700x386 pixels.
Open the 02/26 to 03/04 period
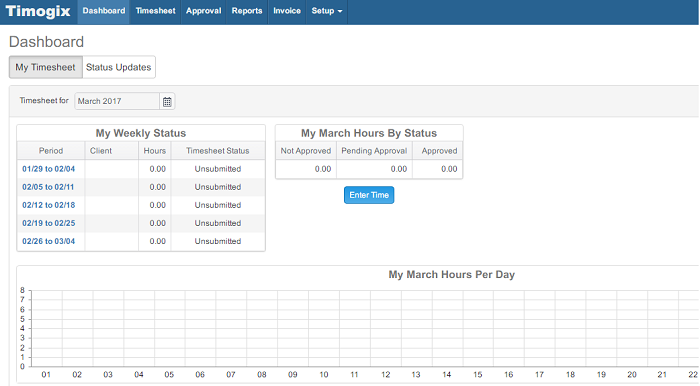49,241
